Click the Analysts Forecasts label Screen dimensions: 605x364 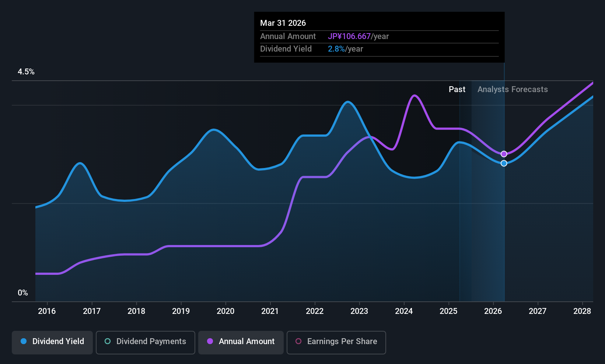tap(513, 90)
